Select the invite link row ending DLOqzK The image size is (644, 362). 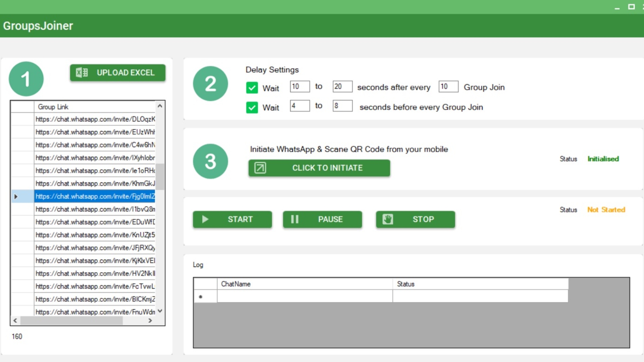pyautogui.click(x=95, y=119)
